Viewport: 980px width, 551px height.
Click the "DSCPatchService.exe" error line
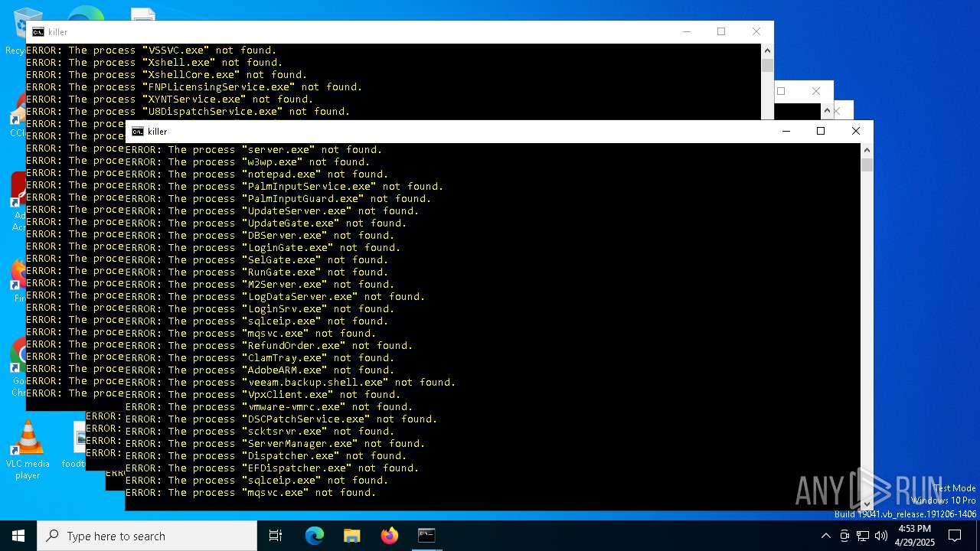pos(282,419)
